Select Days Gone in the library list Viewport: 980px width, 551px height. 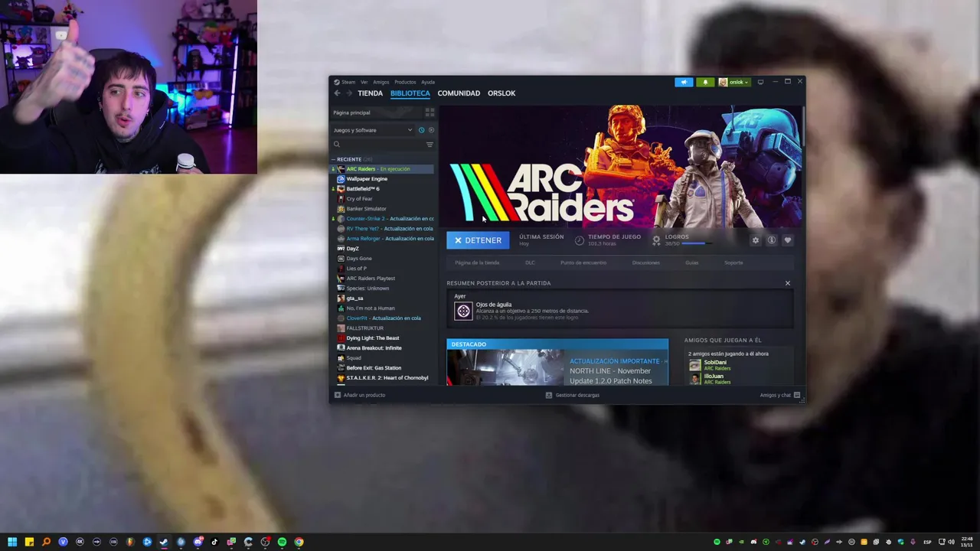(382, 259)
